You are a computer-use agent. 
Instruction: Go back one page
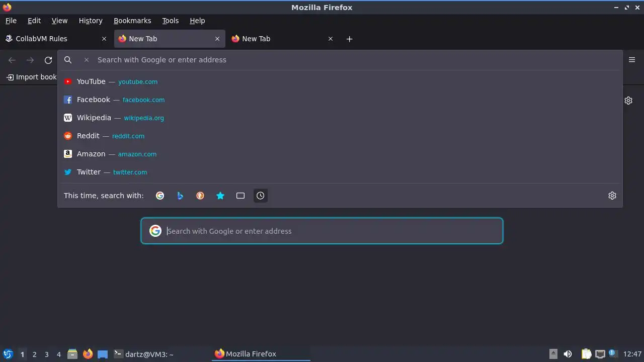pyautogui.click(x=12, y=60)
